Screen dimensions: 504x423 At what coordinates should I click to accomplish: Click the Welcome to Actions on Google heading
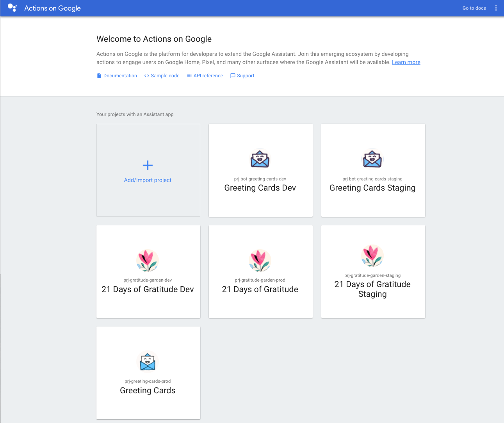pyautogui.click(x=154, y=39)
